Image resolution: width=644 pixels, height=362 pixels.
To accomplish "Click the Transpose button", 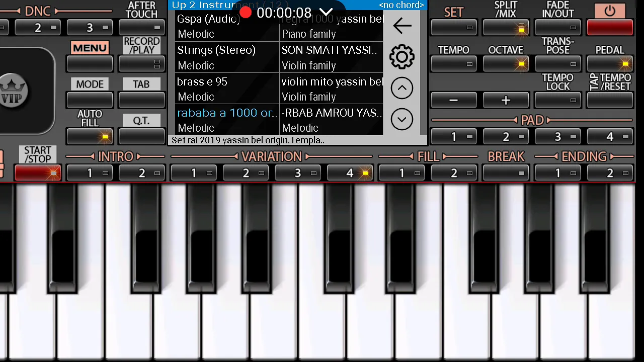I will point(558,64).
